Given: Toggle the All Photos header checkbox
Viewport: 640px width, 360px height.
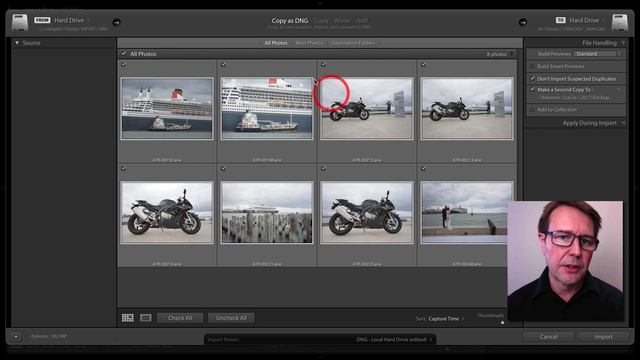Looking at the screenshot, I should [124, 53].
